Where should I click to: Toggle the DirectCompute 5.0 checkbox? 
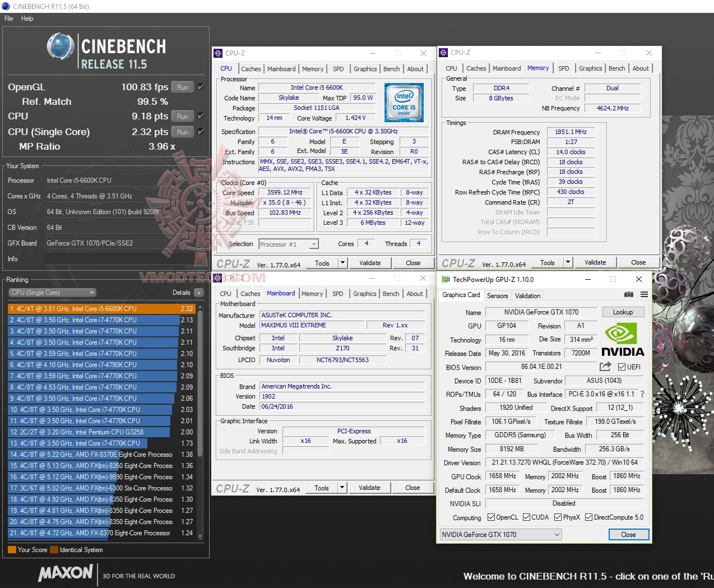click(589, 517)
